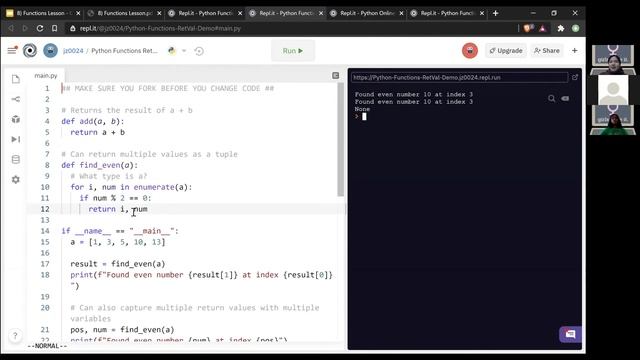Click the Share button
The width and height of the screenshot is (640, 360).
pyautogui.click(x=547, y=51)
